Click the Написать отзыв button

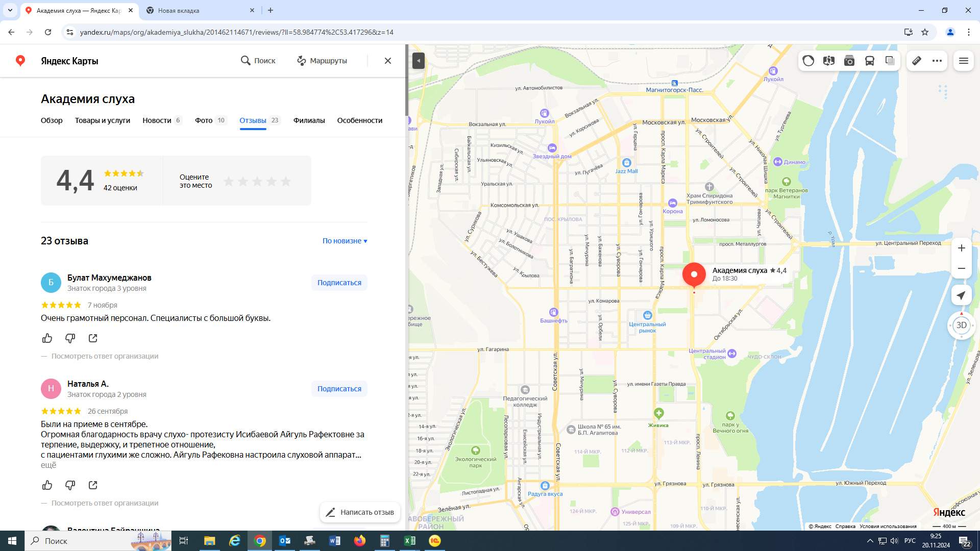point(360,512)
